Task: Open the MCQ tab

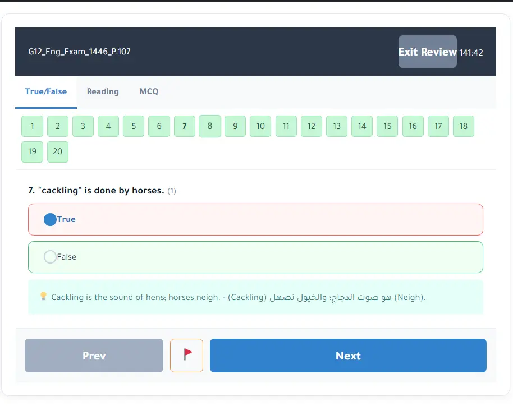Action: click(149, 91)
